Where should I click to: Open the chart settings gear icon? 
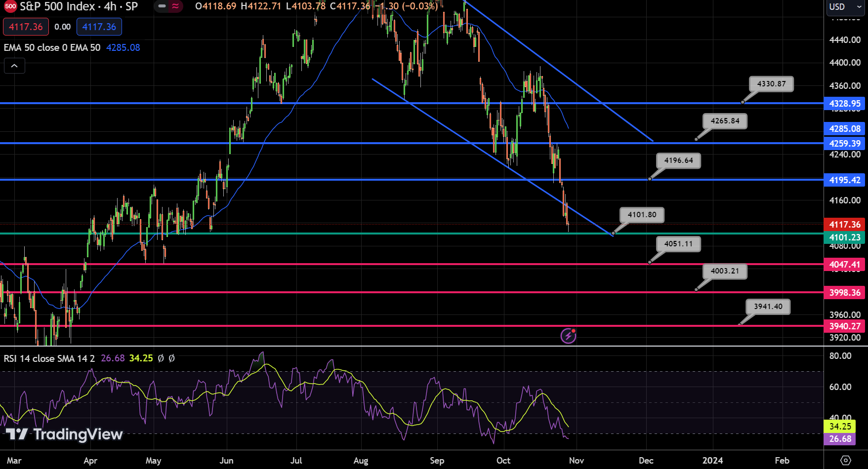tap(846, 460)
